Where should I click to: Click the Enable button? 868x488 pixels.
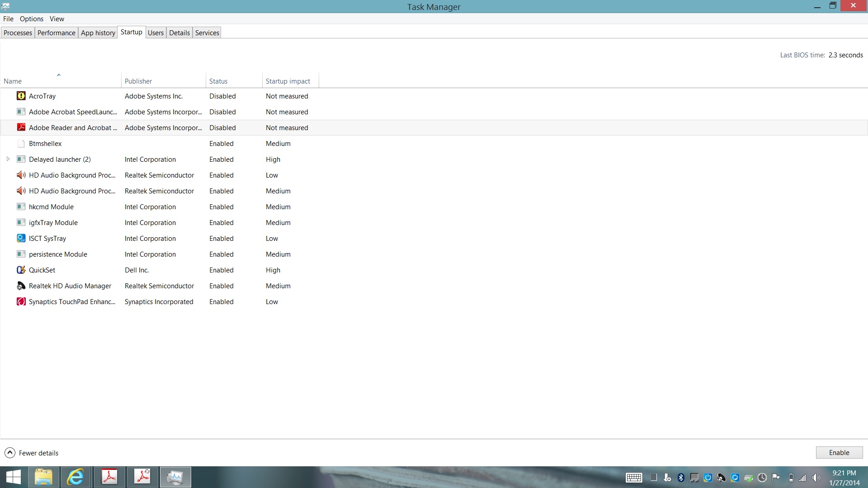839,452
